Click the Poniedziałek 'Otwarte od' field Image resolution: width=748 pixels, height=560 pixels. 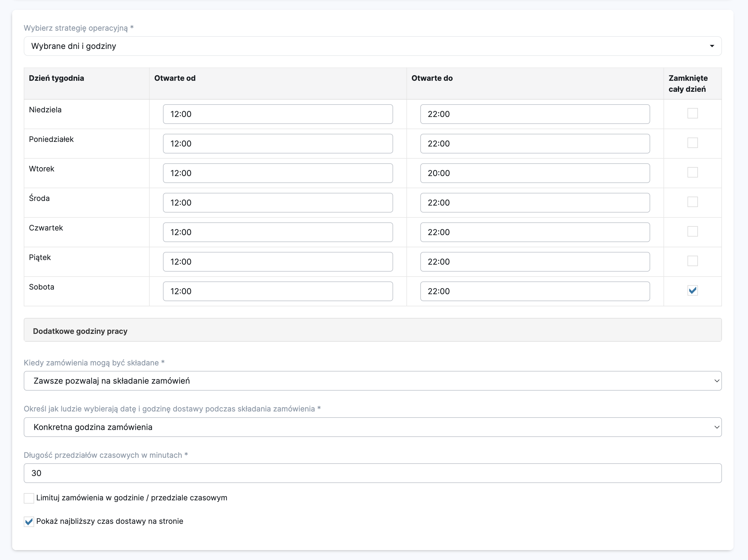278,144
